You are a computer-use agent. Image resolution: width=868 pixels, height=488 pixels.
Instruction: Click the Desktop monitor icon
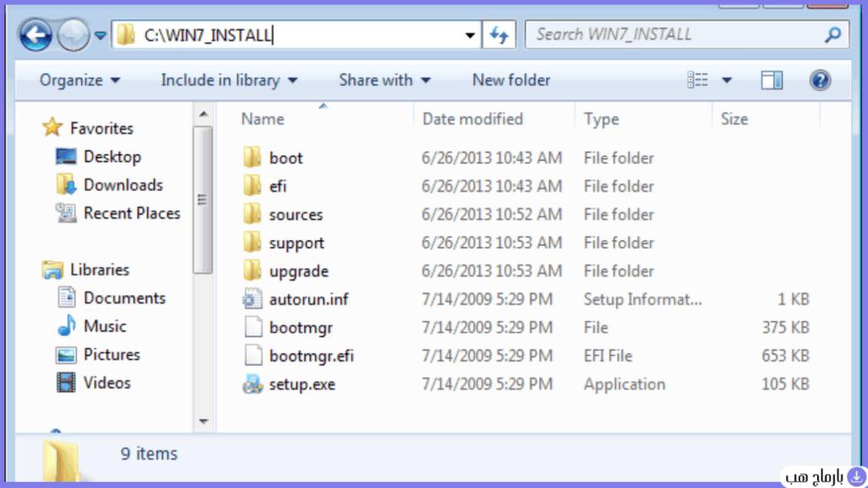coord(66,157)
